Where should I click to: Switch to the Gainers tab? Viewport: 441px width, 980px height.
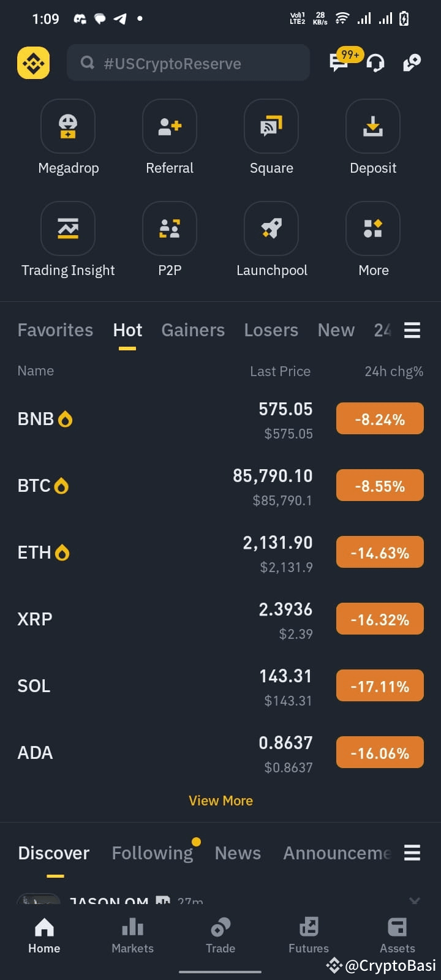(x=193, y=330)
